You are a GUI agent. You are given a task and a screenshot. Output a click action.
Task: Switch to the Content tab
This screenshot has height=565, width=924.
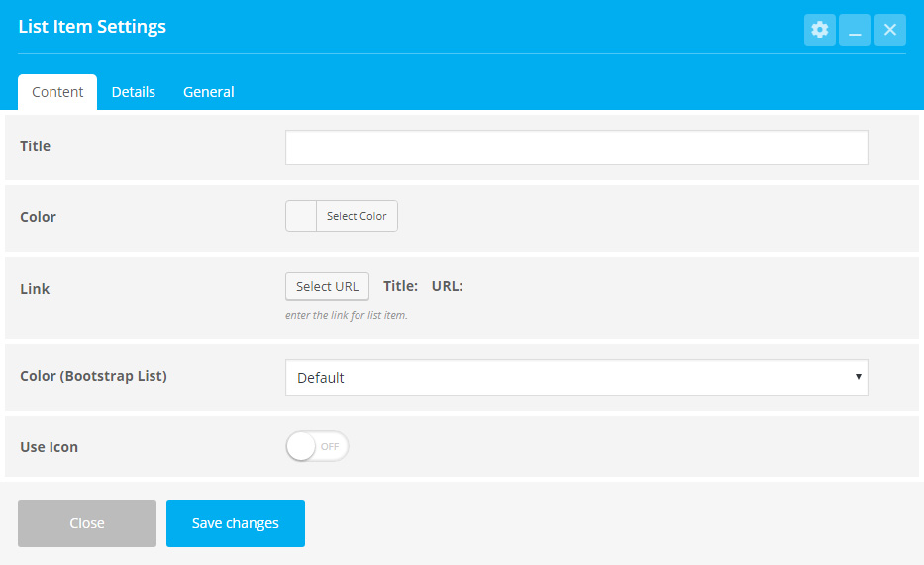tap(57, 92)
